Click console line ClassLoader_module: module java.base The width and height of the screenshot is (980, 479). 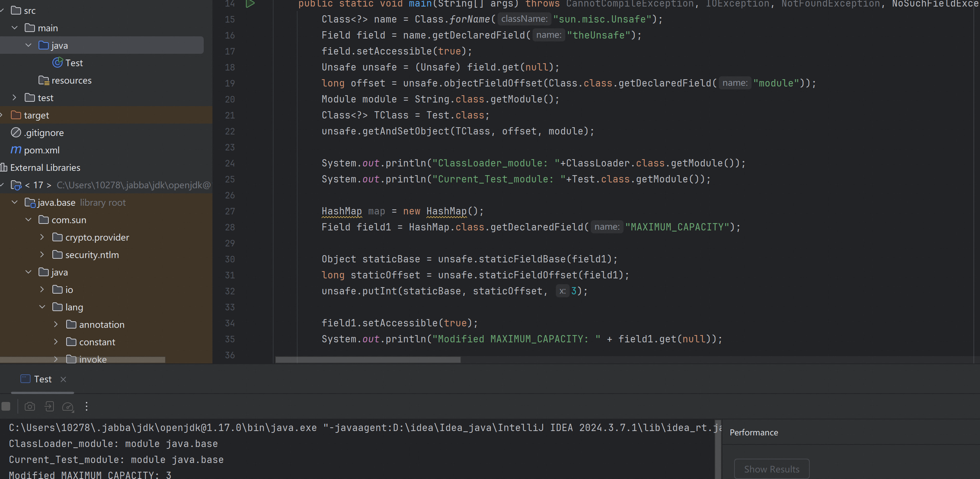[x=113, y=444]
